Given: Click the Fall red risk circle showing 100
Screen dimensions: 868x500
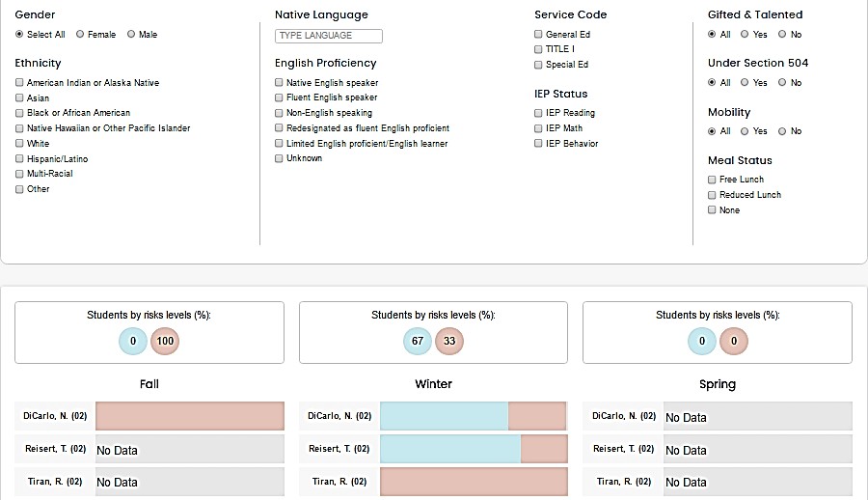Looking at the screenshot, I should (x=165, y=341).
